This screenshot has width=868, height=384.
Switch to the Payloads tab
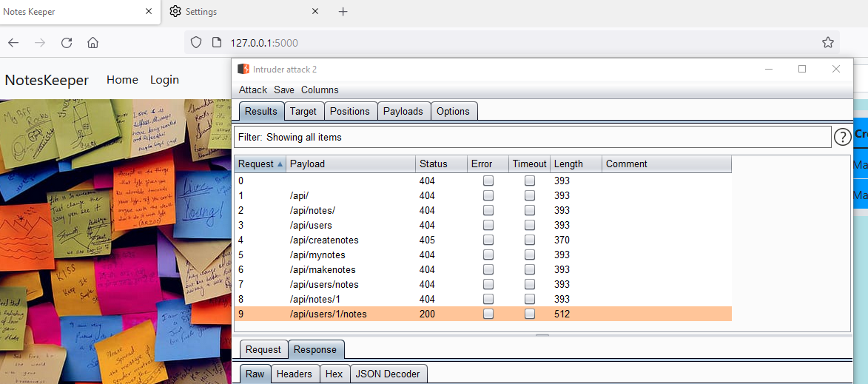coord(403,111)
